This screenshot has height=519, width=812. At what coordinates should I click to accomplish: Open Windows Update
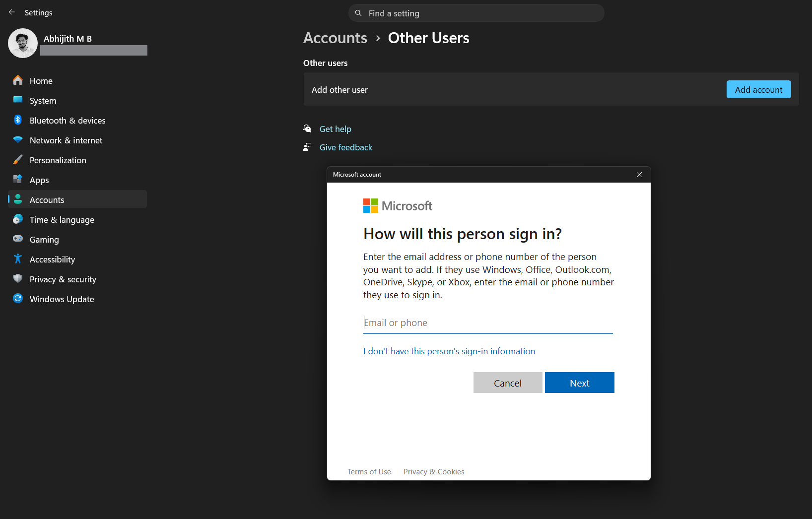pyautogui.click(x=61, y=299)
